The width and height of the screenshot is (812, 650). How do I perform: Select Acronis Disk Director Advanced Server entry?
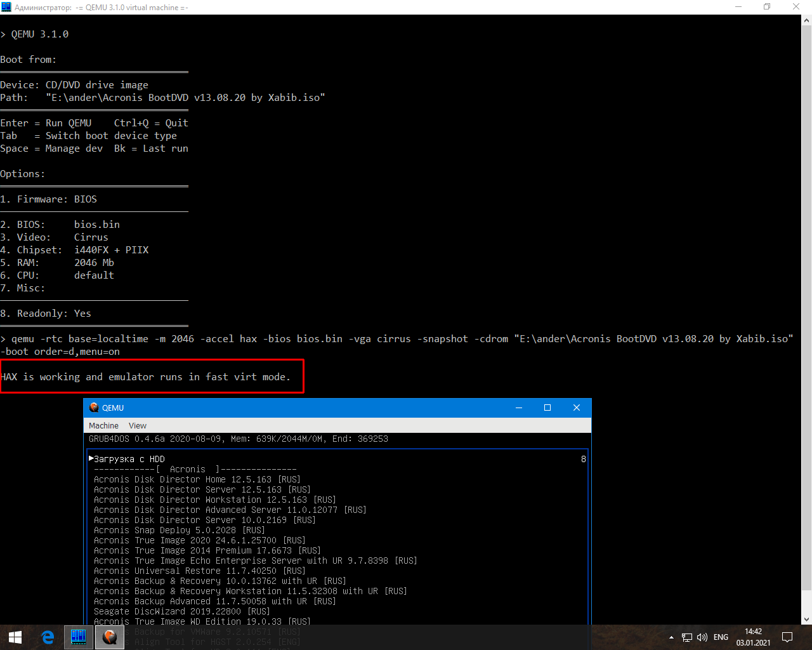point(230,510)
